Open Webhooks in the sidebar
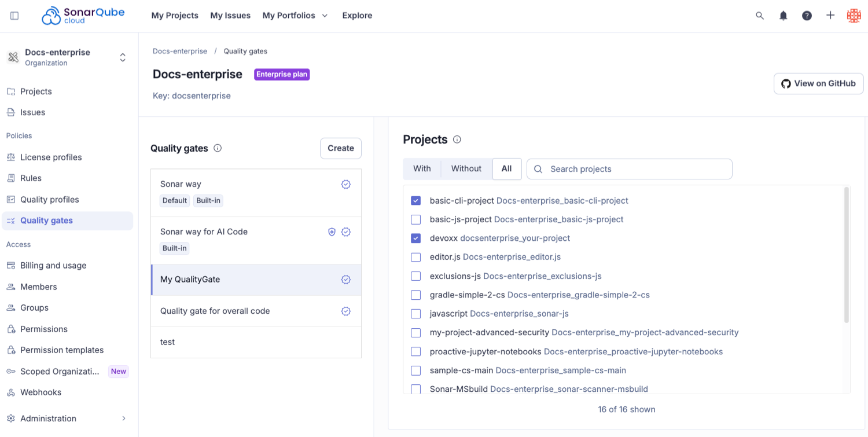The image size is (868, 437). pyautogui.click(x=68, y=392)
